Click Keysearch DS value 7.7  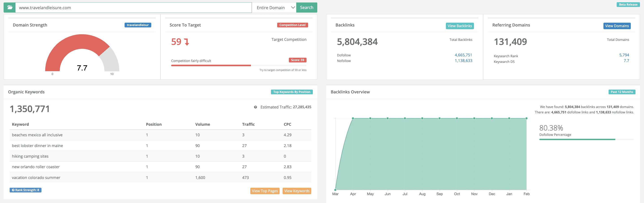tap(626, 60)
